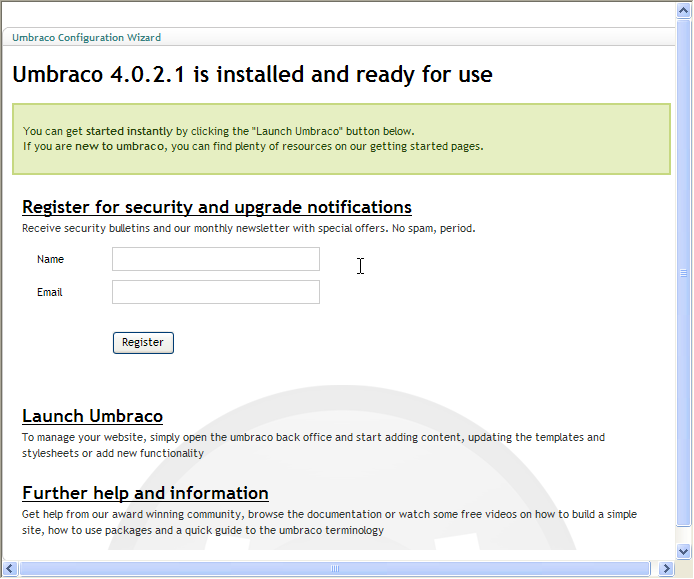This screenshot has height=579, width=694.
Task: Click the Email field label
Action: [x=50, y=293]
